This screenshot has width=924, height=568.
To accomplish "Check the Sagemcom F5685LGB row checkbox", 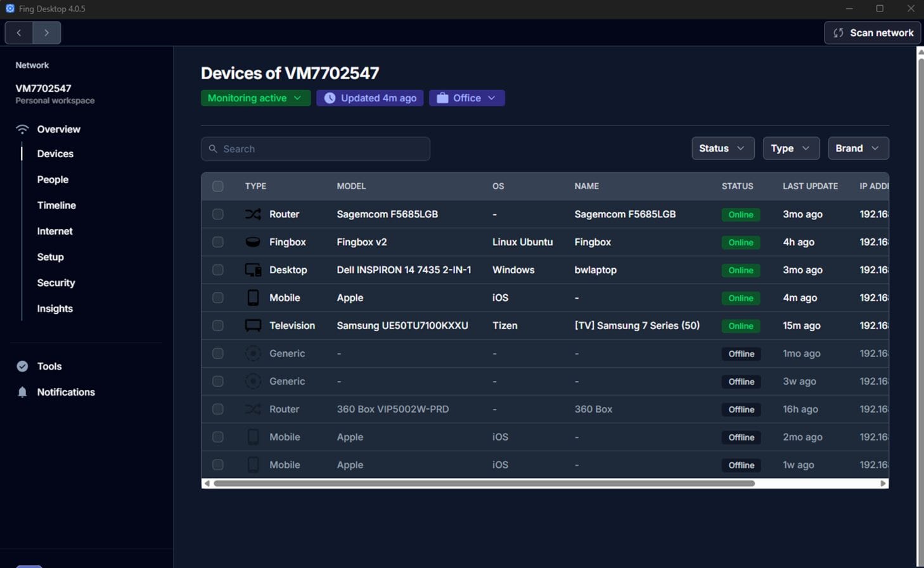I will click(x=218, y=214).
